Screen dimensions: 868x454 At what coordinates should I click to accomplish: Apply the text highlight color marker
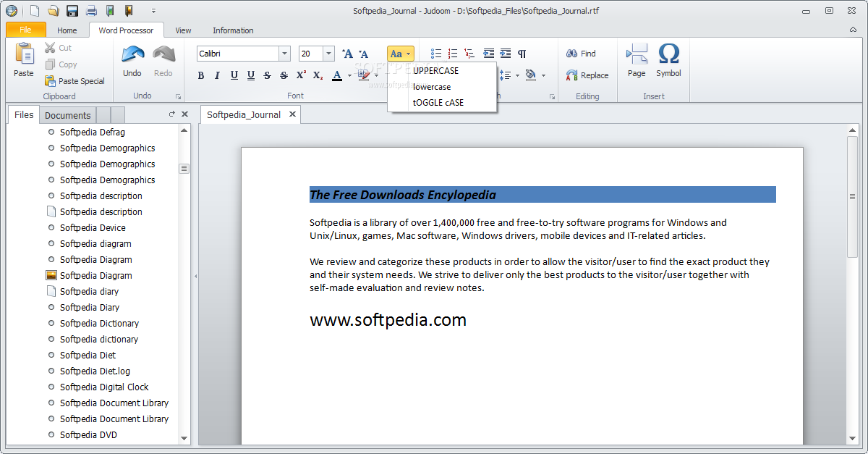click(365, 75)
